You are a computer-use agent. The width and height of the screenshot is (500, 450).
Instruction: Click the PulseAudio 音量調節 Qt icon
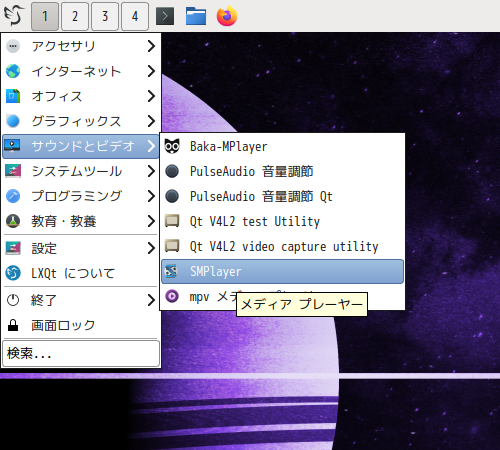point(172,196)
